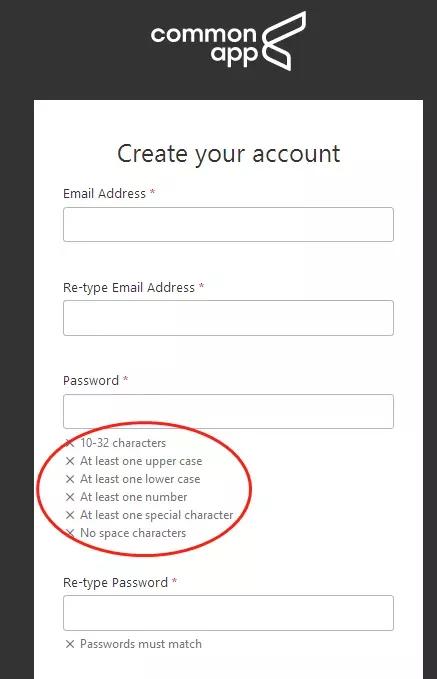Click the common app wordmark text
Screen dimensions: 437x679
[x=204, y=46]
